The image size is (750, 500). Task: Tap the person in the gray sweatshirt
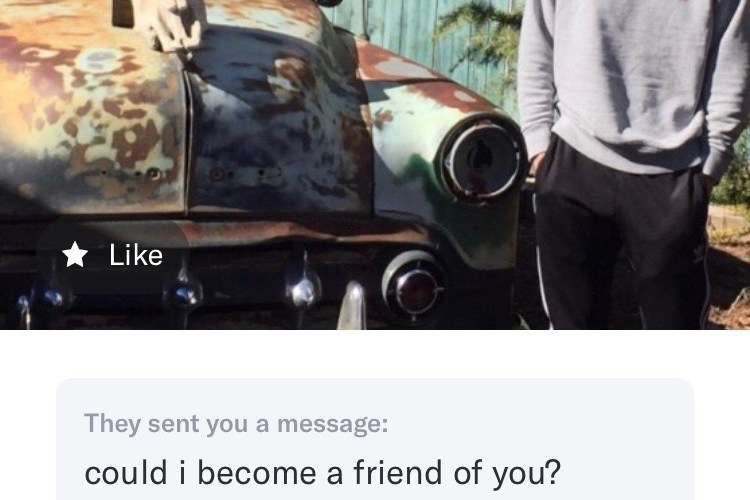pos(631,163)
